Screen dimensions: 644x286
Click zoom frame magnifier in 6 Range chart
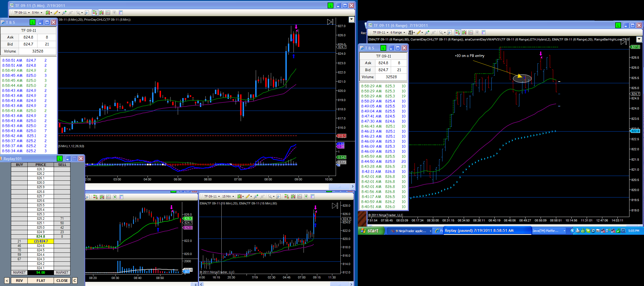click(x=449, y=32)
